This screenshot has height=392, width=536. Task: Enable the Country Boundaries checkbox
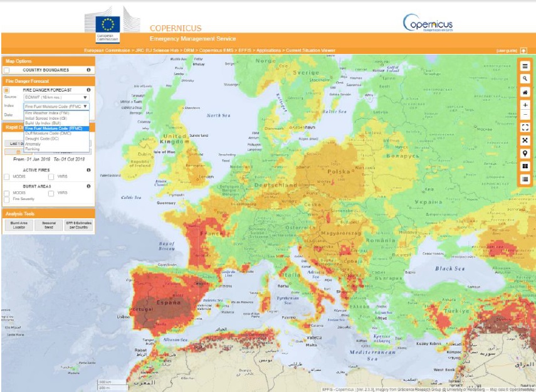[x=7, y=70]
